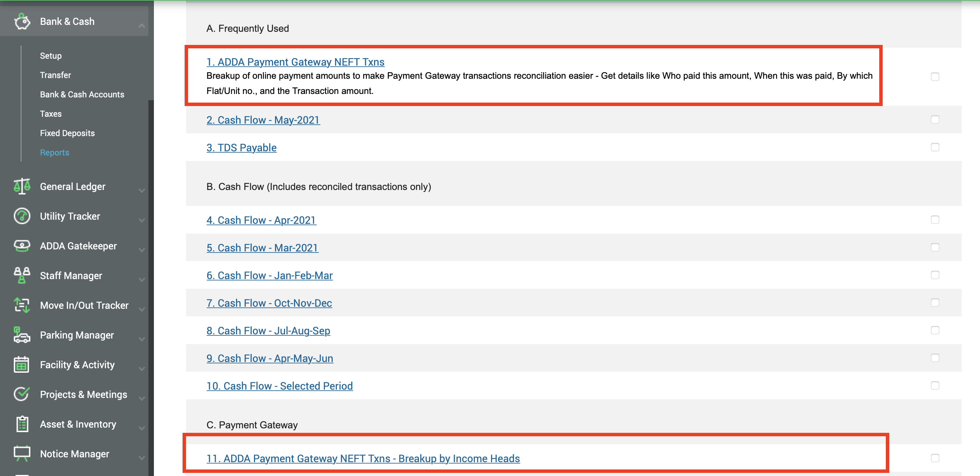Click the Staff Manager people icon
980x476 pixels.
point(22,275)
